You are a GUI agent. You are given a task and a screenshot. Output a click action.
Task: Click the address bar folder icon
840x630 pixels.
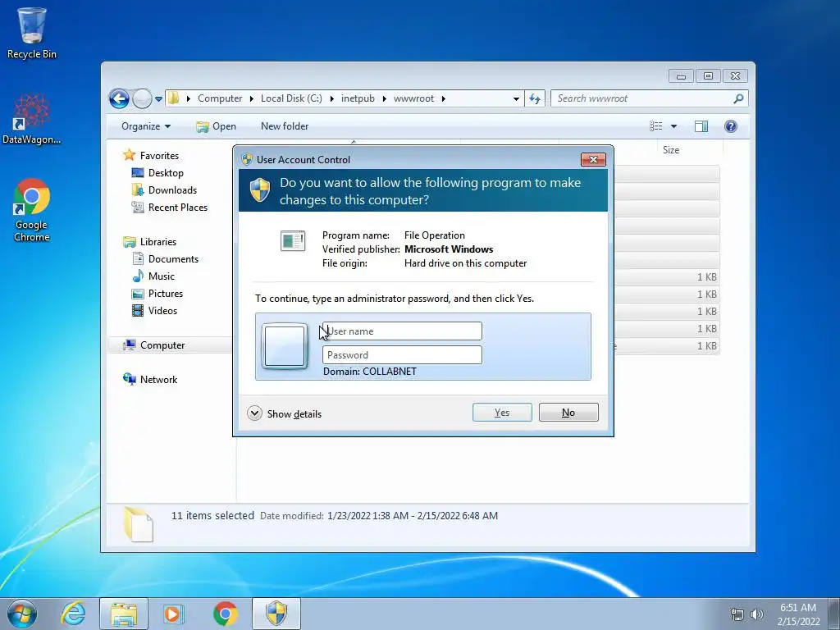point(174,98)
